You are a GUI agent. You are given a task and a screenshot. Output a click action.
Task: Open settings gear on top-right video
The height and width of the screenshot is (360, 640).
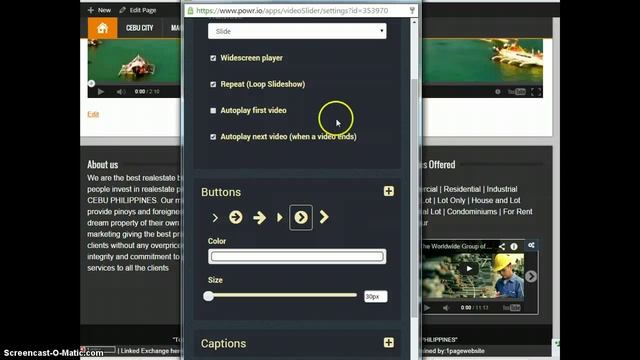point(498,92)
